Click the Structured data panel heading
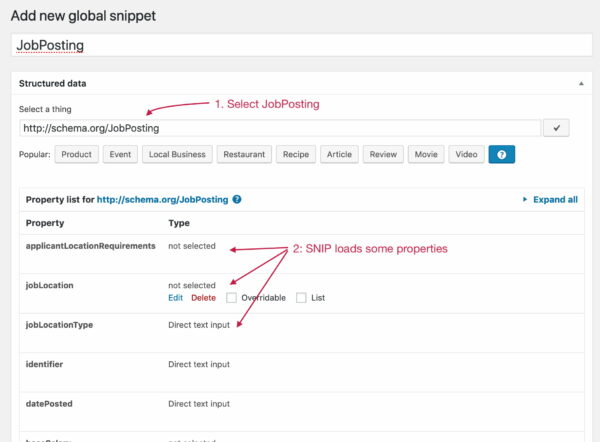The width and height of the screenshot is (600, 442). [x=52, y=83]
